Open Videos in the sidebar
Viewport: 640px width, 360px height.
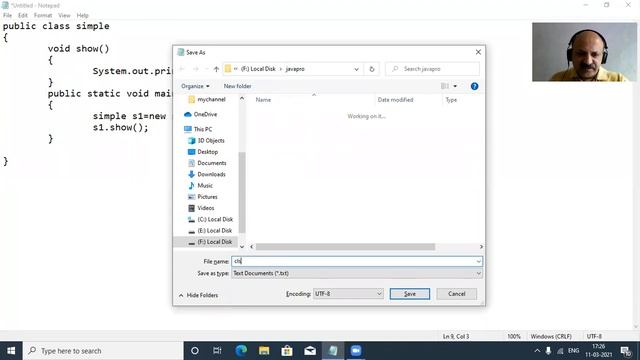pos(201,208)
